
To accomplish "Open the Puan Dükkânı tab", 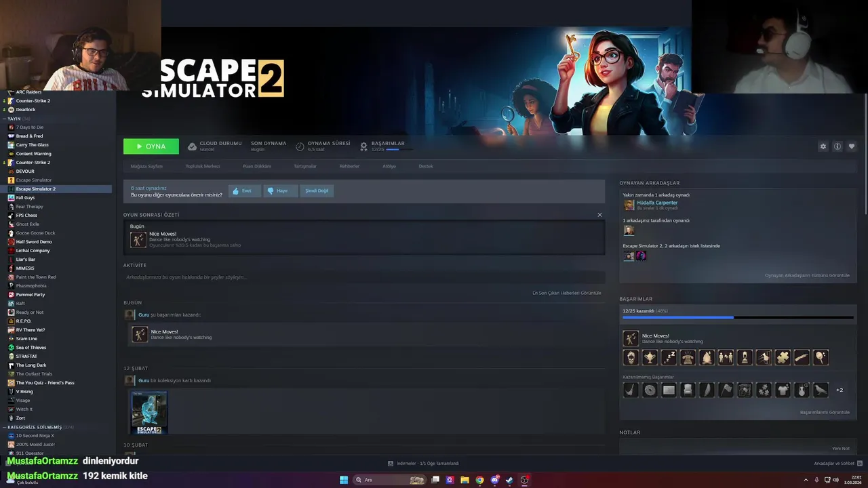I will (x=257, y=166).
